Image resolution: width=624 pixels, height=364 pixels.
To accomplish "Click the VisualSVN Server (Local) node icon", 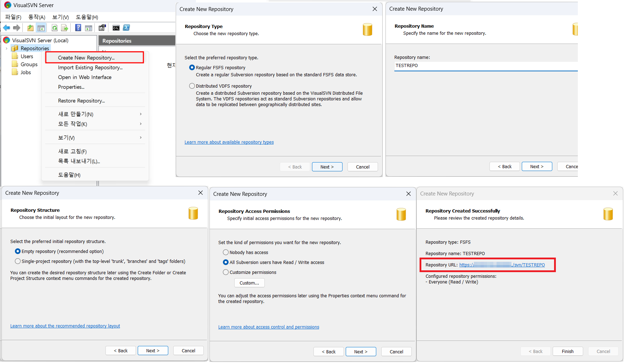I will (x=7, y=40).
